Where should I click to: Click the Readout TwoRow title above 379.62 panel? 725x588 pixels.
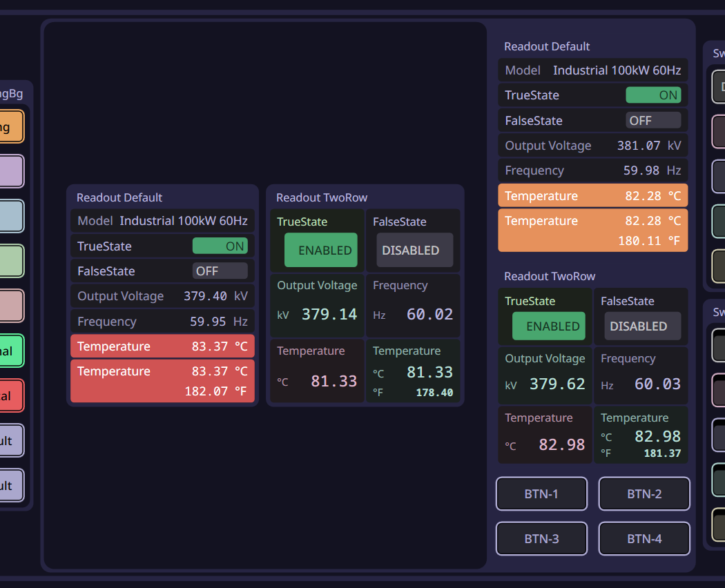(550, 276)
